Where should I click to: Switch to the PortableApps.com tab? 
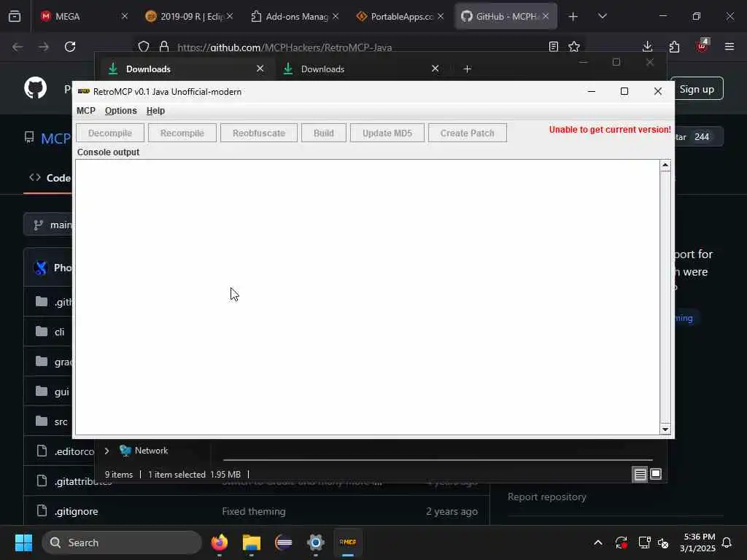(401, 16)
